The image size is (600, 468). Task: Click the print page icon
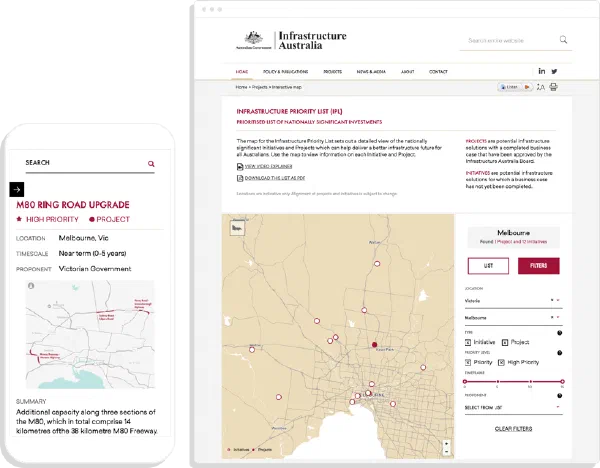[x=553, y=87]
